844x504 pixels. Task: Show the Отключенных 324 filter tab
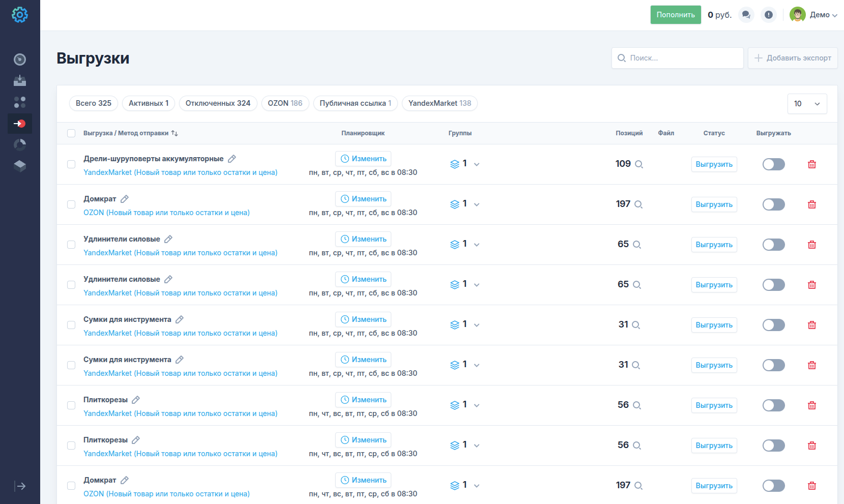coord(218,103)
